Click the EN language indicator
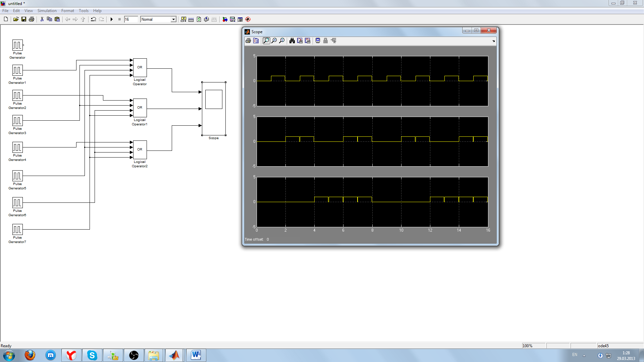644x362 pixels. tap(575, 355)
